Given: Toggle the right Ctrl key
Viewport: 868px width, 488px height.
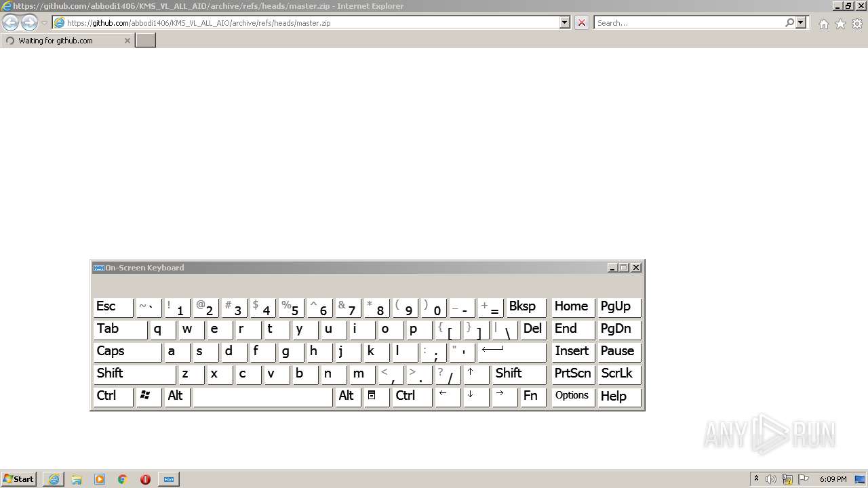Looking at the screenshot, I should (x=412, y=396).
